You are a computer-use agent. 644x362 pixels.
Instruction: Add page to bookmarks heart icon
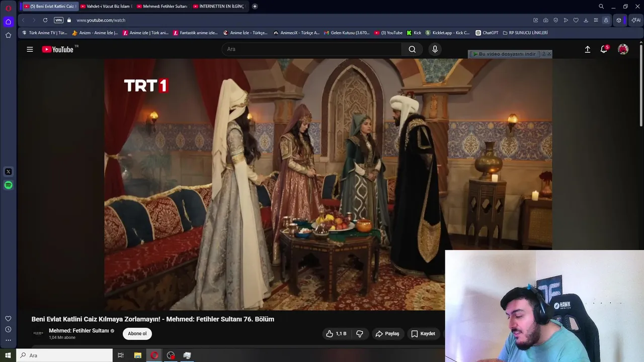click(x=576, y=20)
